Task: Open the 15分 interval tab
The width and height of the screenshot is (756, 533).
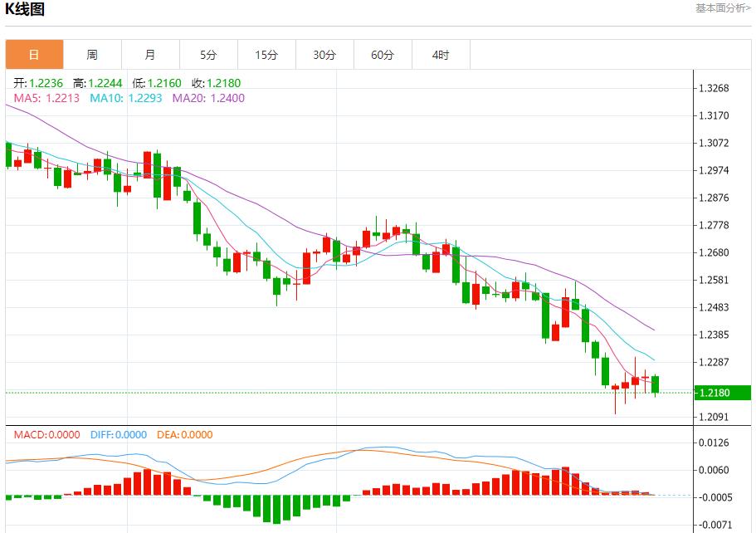Action: (266, 55)
